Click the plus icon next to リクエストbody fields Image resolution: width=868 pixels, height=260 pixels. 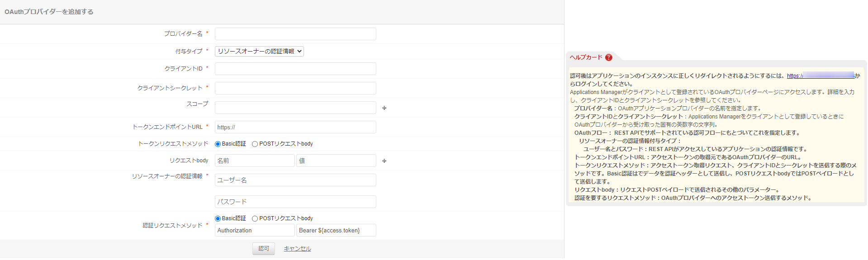click(x=384, y=161)
